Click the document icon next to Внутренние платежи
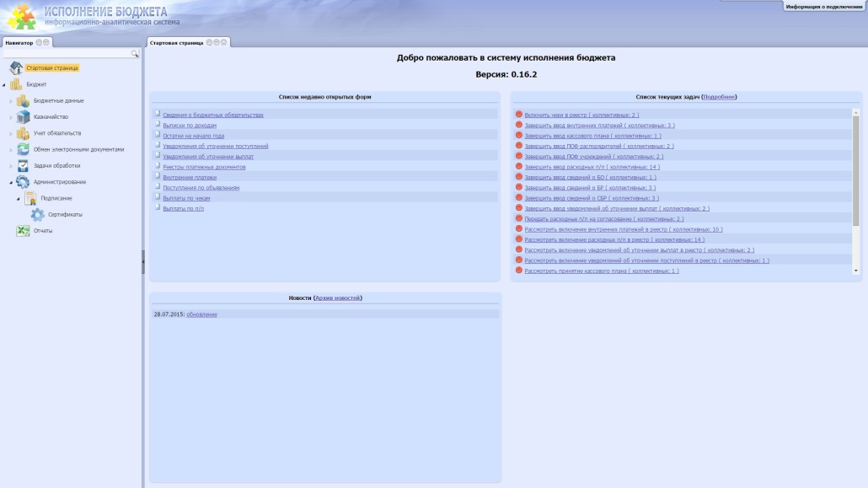Image resolution: width=868 pixels, height=488 pixels. coord(158,176)
